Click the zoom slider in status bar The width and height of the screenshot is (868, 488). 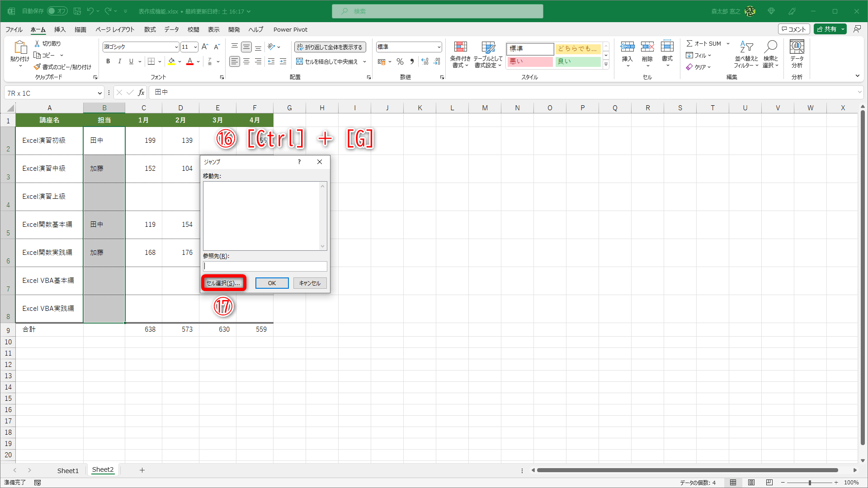[809, 483]
